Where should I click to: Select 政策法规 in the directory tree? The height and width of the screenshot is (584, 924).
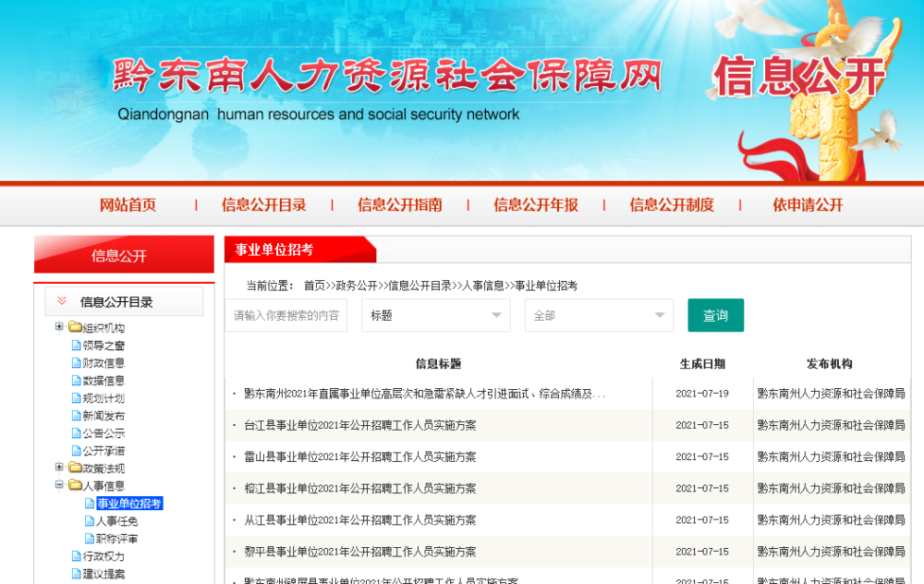point(103,469)
